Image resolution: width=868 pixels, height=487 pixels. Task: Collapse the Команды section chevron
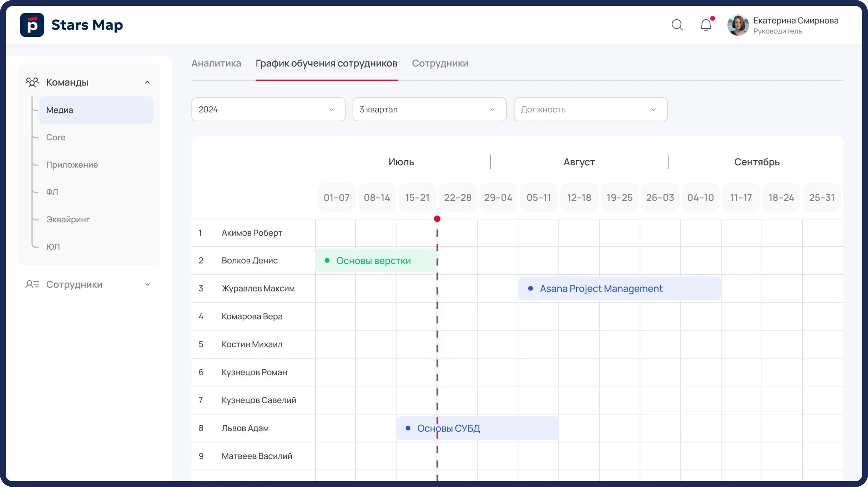147,82
